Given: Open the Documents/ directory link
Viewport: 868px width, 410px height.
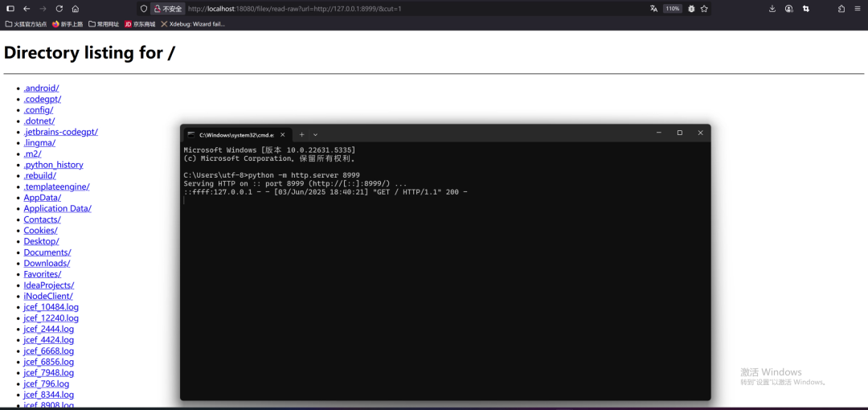Looking at the screenshot, I should pyautogui.click(x=47, y=252).
